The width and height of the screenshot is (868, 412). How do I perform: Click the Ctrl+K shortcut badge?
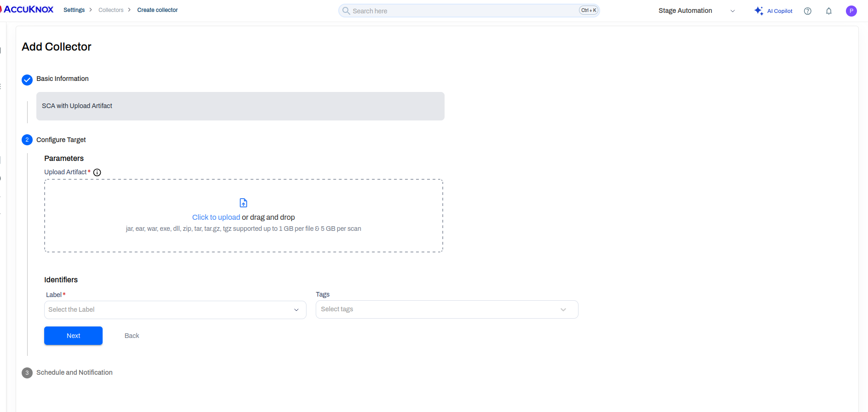(589, 11)
